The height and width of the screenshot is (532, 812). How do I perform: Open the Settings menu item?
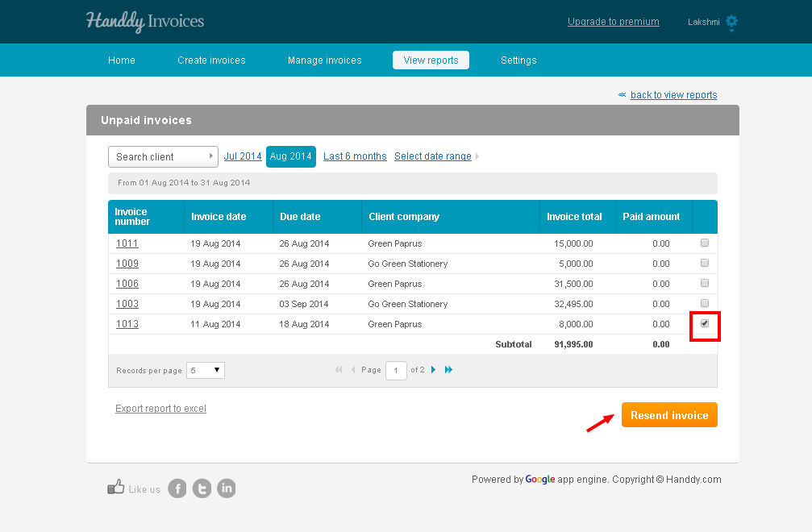(x=518, y=60)
